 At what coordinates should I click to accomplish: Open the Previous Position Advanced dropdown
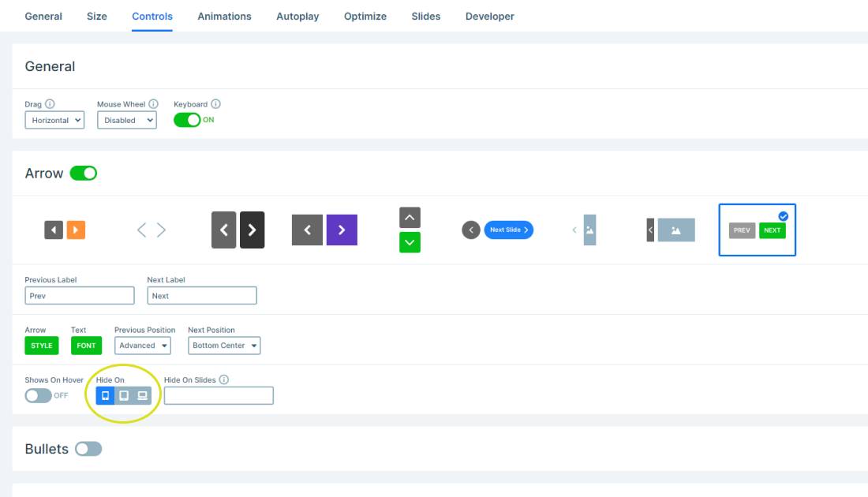[x=143, y=346]
